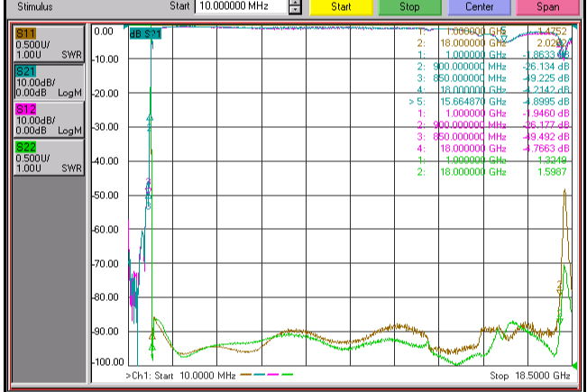Click the Start frequency input field
587x392 pixels.
[241, 6]
